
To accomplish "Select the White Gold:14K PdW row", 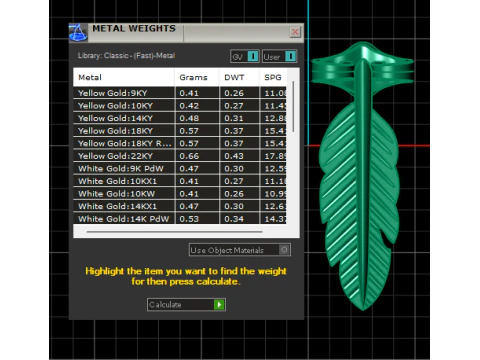I will click(x=180, y=219).
